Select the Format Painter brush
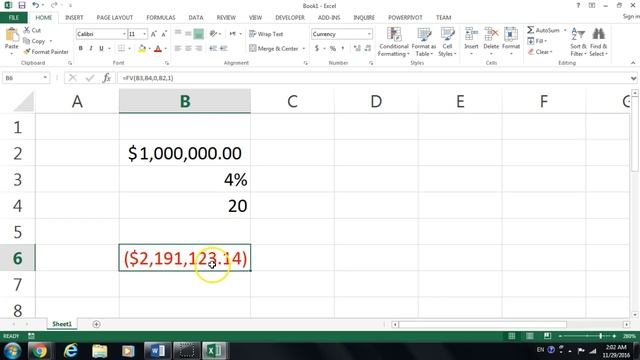Screen dimensions: 640x360 [x=27, y=52]
